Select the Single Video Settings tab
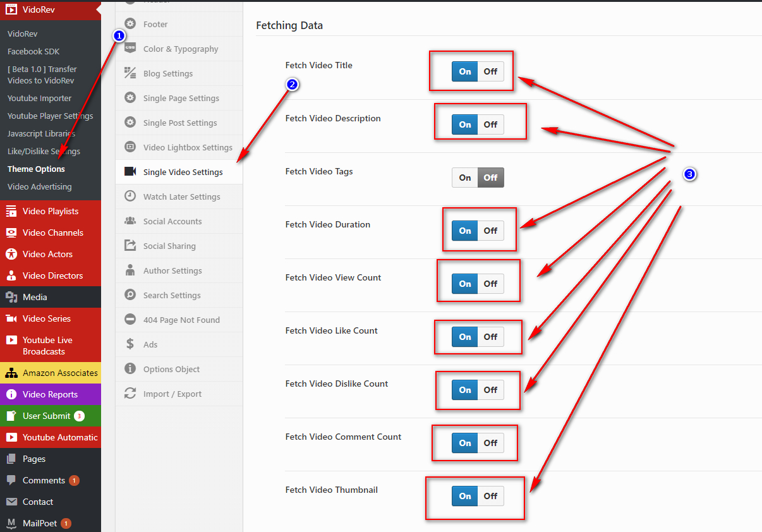 click(x=183, y=172)
